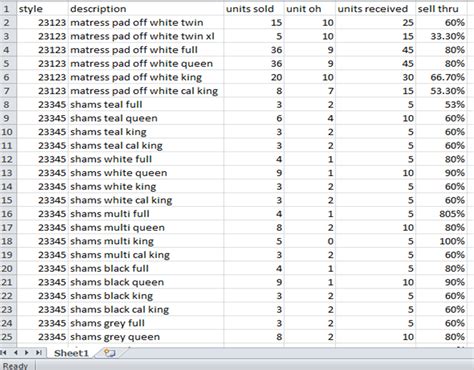
Task: Select the 'unit oh' header cell
Action: click(310, 9)
